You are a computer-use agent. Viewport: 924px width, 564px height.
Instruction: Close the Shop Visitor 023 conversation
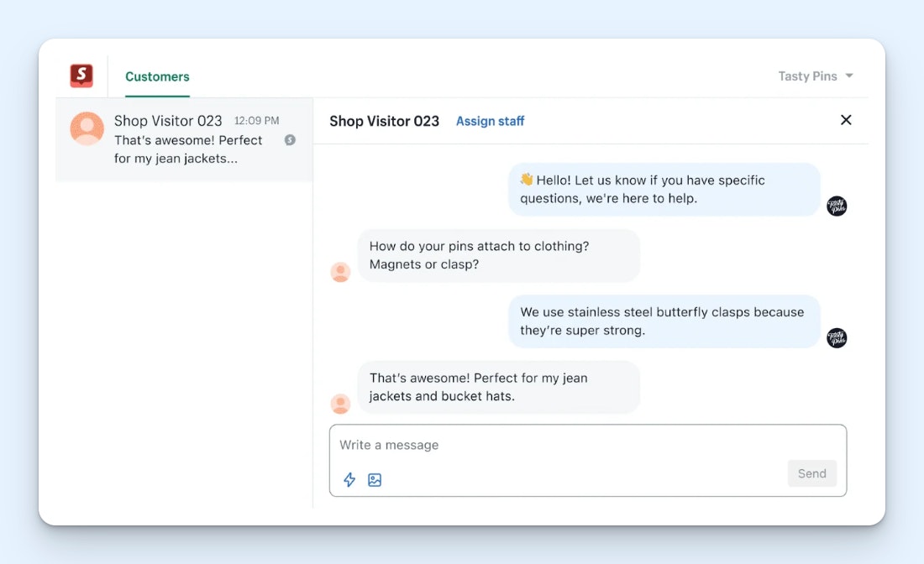click(x=846, y=120)
